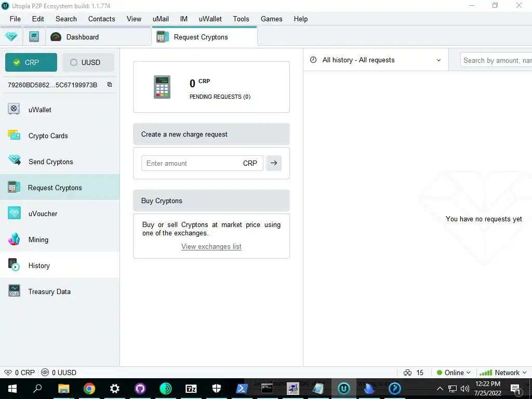
Task: Open the Tools menu
Action: pyautogui.click(x=241, y=19)
